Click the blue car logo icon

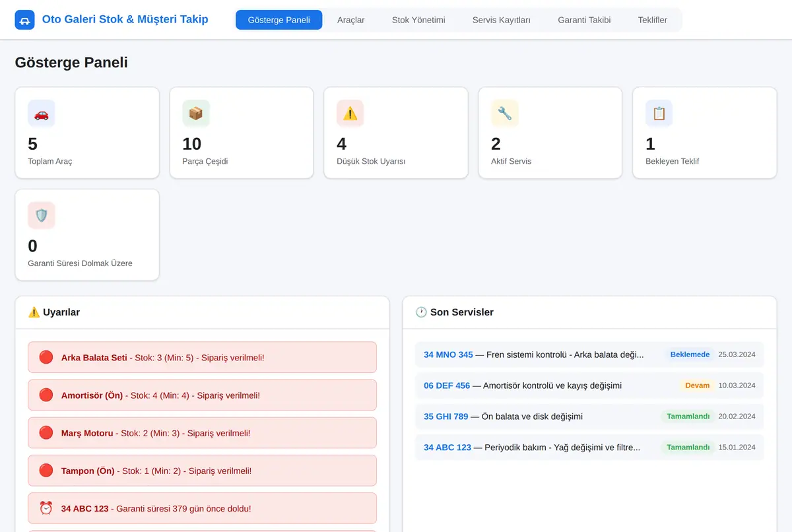pyautogui.click(x=24, y=20)
